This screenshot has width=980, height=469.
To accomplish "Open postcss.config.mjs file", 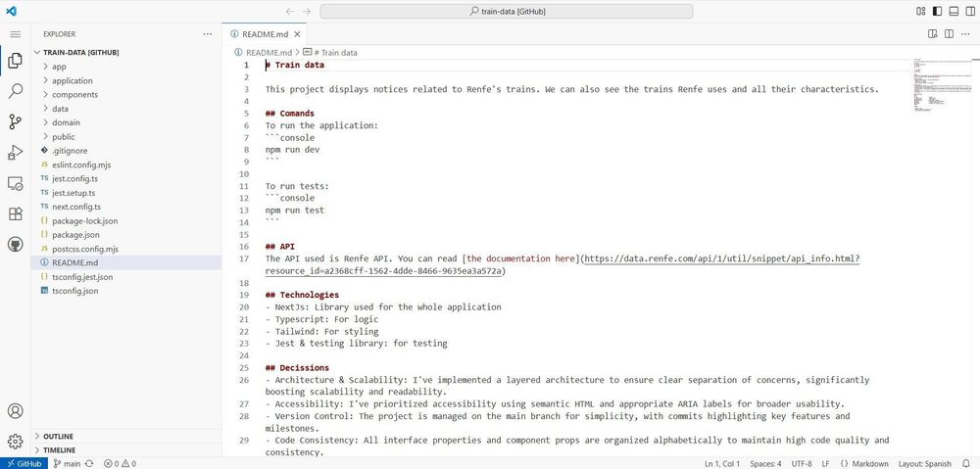I will (x=125, y=249).
